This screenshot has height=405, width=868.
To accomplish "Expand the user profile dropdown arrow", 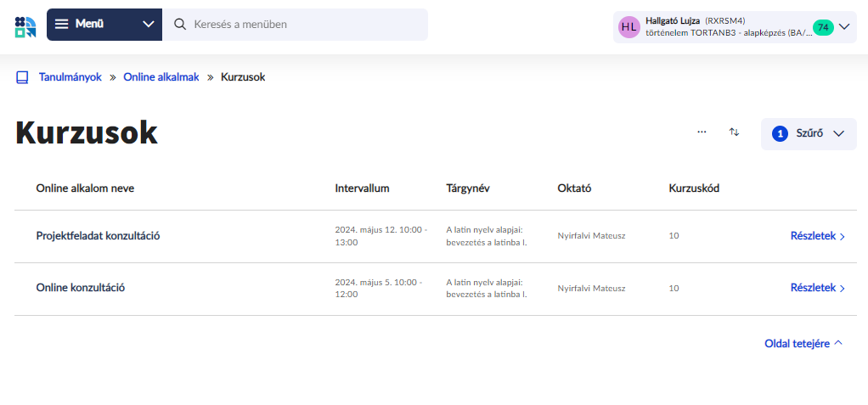I will pyautogui.click(x=844, y=26).
